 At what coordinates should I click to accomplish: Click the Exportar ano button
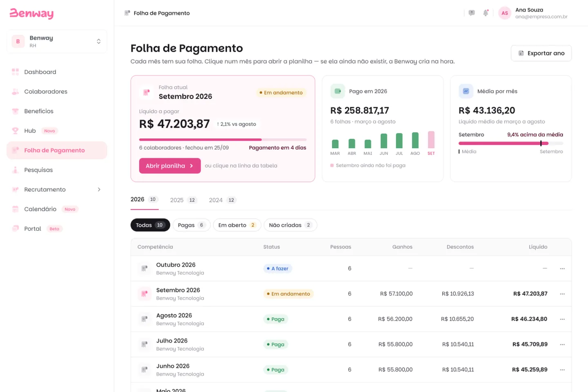(x=541, y=53)
